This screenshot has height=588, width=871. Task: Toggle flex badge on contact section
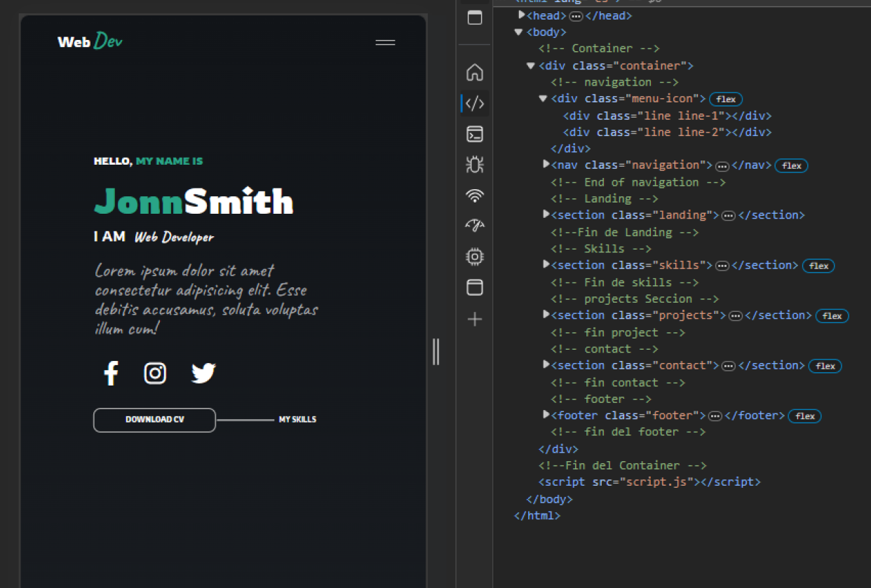pos(825,366)
